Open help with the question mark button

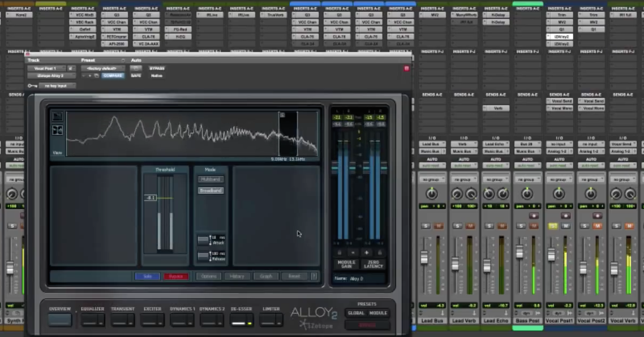[314, 276]
